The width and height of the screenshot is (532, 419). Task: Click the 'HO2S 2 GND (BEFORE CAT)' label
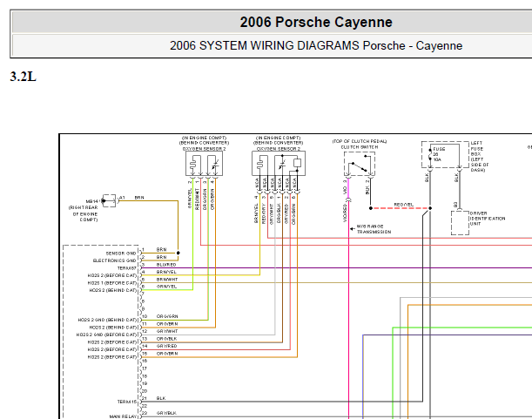tap(106, 335)
